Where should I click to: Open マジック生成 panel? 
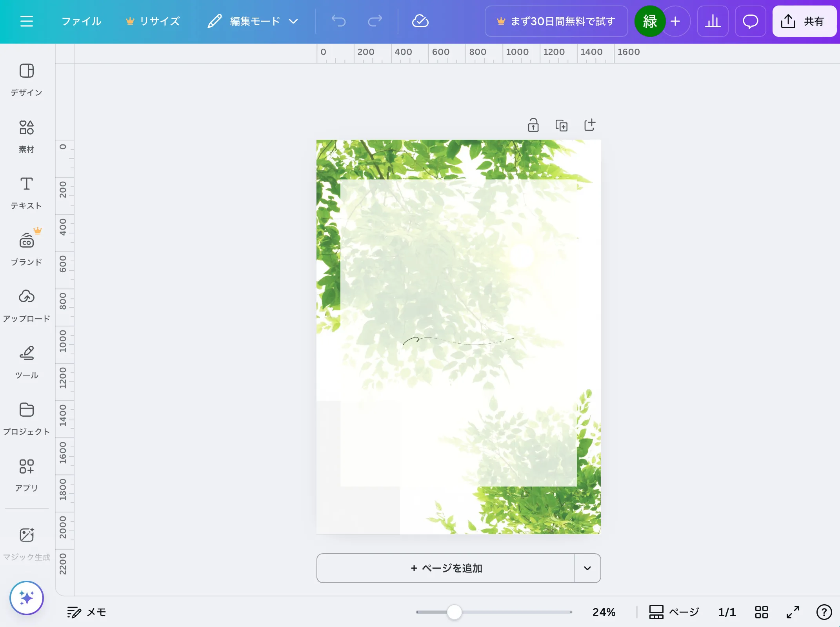pos(26,545)
